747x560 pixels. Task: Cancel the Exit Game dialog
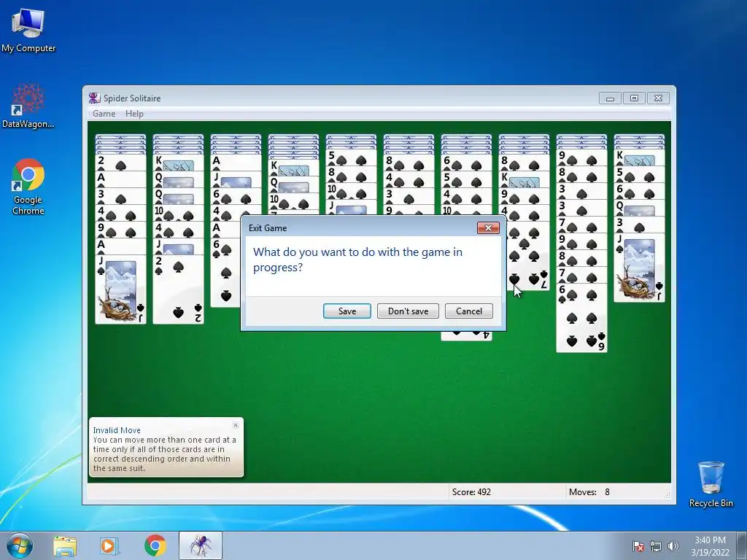(469, 311)
